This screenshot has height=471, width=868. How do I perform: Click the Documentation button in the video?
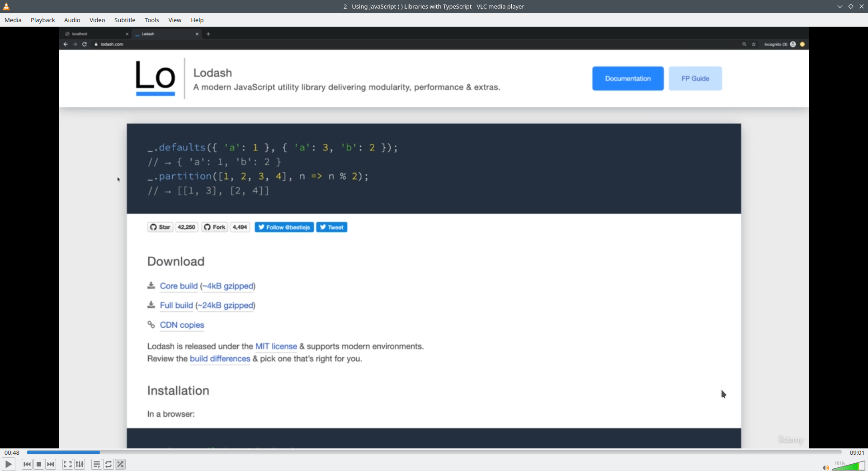point(628,79)
